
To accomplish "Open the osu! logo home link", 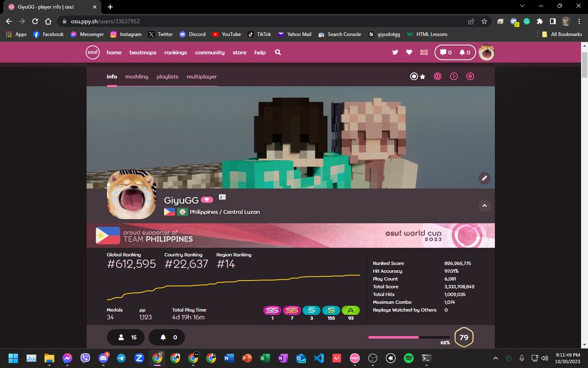I will click(94, 53).
